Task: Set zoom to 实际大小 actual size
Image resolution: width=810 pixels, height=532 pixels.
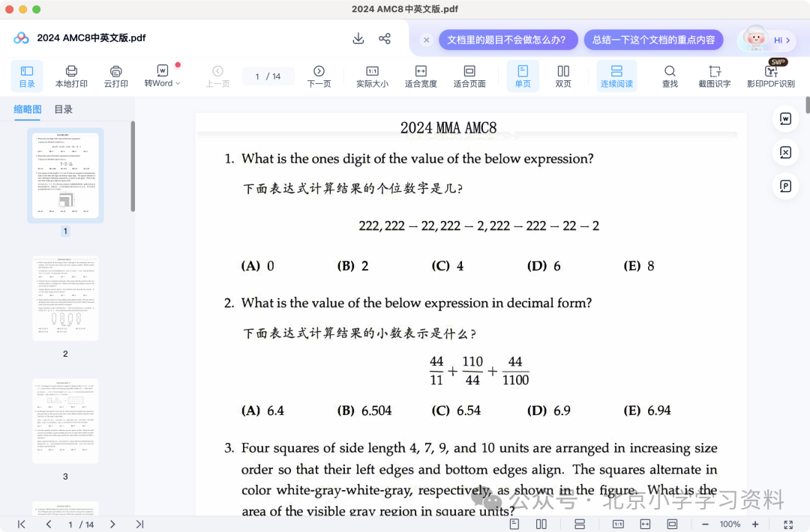Action: click(x=372, y=76)
